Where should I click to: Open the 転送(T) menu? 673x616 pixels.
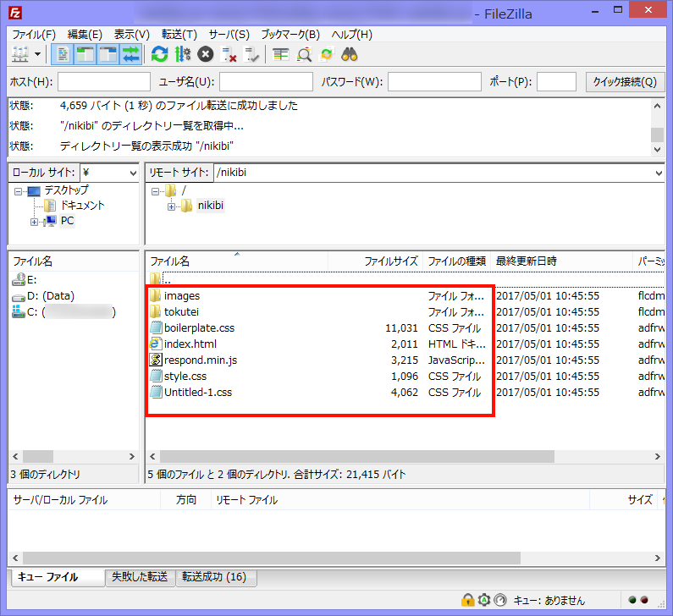pos(179,35)
